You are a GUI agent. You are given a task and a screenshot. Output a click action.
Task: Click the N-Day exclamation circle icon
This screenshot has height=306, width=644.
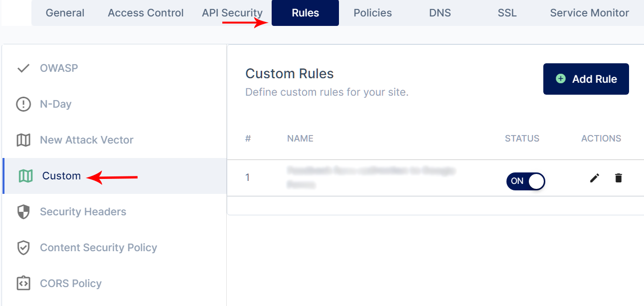23,104
